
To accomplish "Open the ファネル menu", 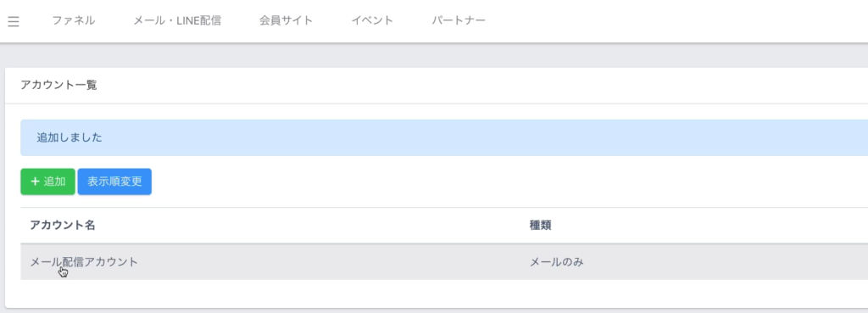I will pos(74,21).
